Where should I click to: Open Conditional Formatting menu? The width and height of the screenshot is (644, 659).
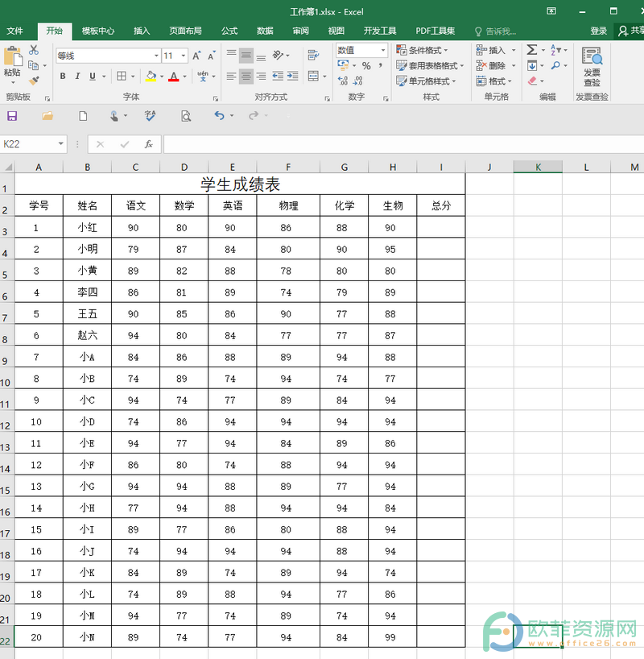tap(422, 50)
